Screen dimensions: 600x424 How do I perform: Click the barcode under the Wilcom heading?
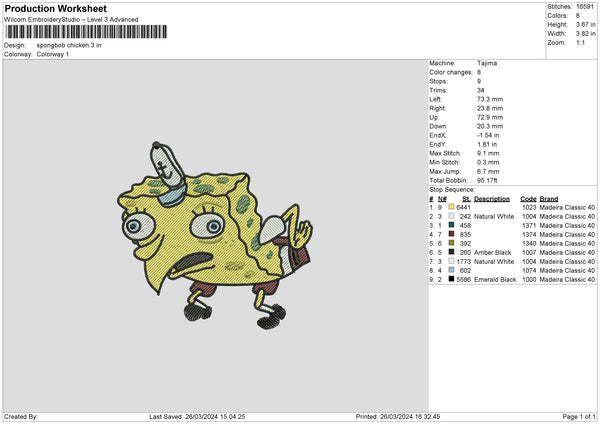tap(86, 32)
